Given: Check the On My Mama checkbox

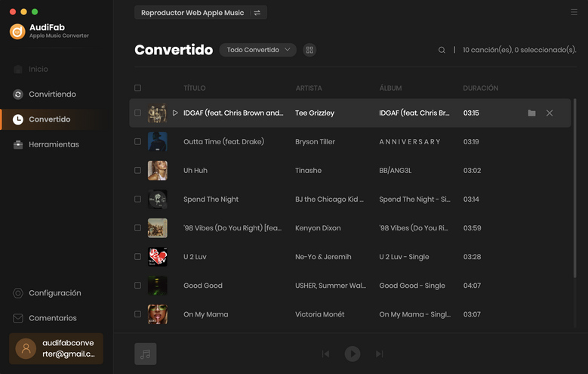Looking at the screenshot, I should coord(137,314).
